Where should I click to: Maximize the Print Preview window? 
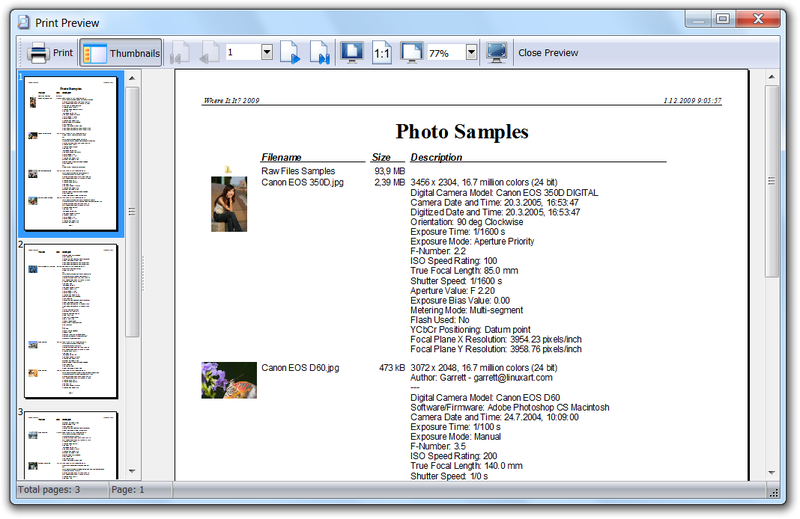point(723,19)
